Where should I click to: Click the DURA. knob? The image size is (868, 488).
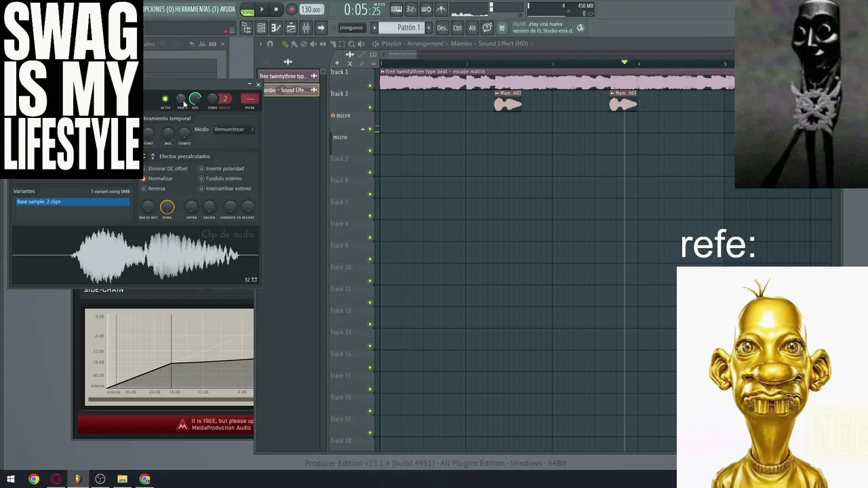[167, 207]
